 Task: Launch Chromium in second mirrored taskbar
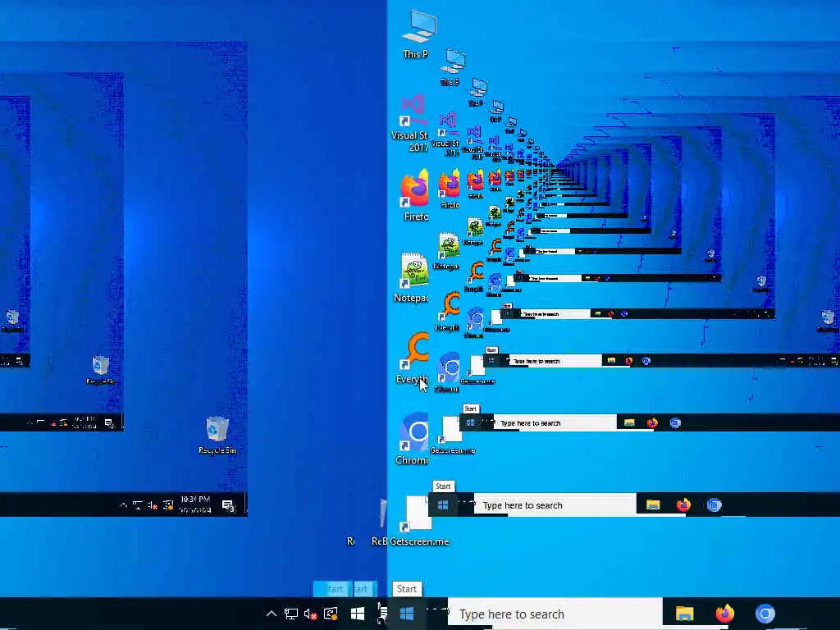tap(675, 422)
